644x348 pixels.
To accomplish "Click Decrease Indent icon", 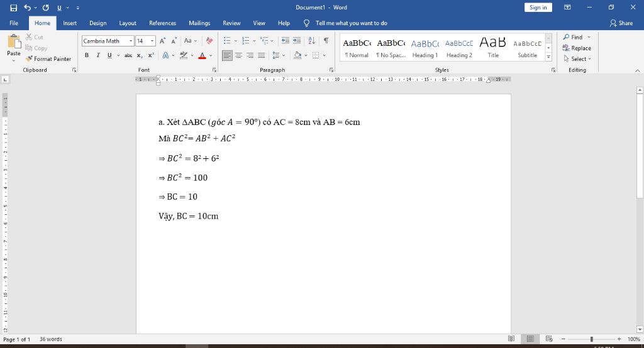I will (285, 41).
